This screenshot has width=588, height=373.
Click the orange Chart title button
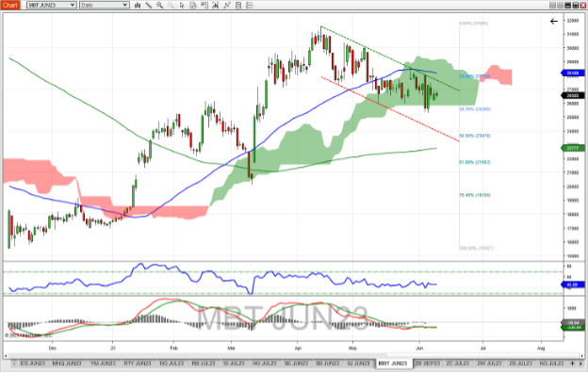pyautogui.click(x=9, y=5)
